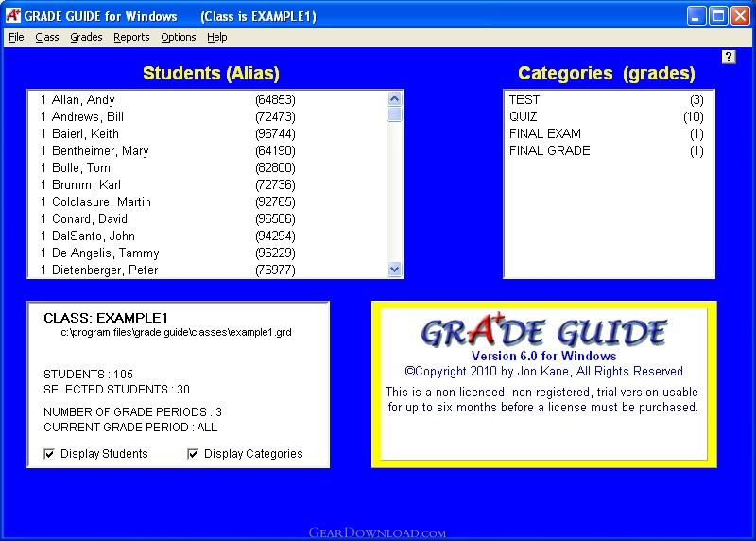Click the Grade Guide title bar app icon
The width and height of the screenshot is (756, 541).
pyautogui.click(x=13, y=15)
